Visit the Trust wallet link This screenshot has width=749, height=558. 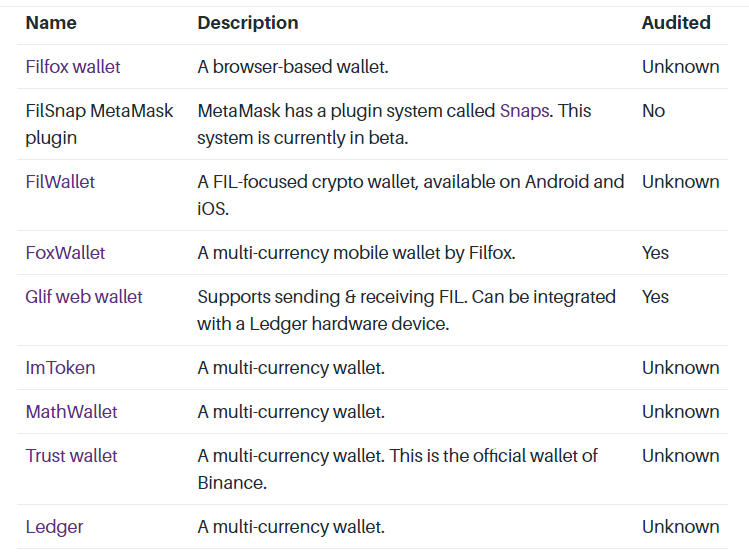coord(71,456)
